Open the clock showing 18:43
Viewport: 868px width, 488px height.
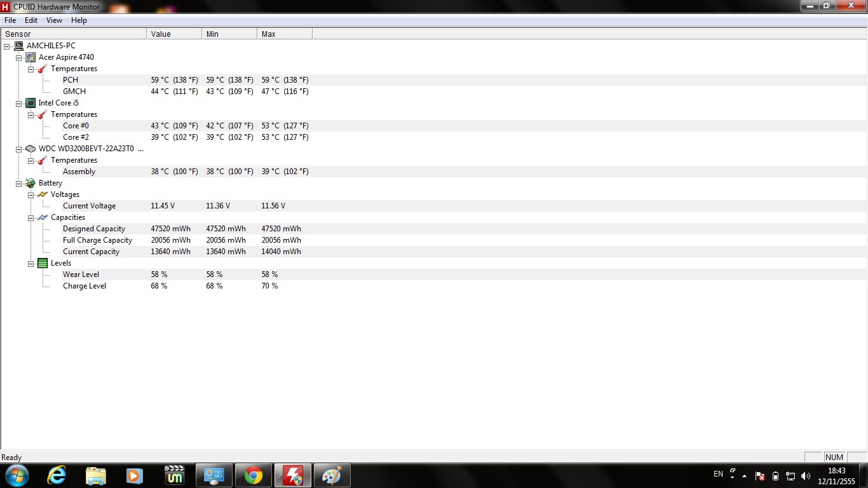pyautogui.click(x=836, y=476)
